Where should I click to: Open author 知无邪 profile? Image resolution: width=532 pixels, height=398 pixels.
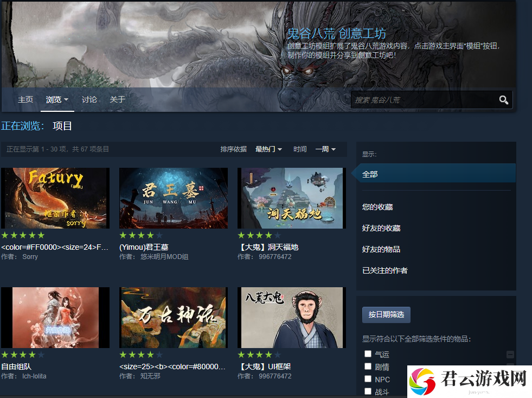150,376
